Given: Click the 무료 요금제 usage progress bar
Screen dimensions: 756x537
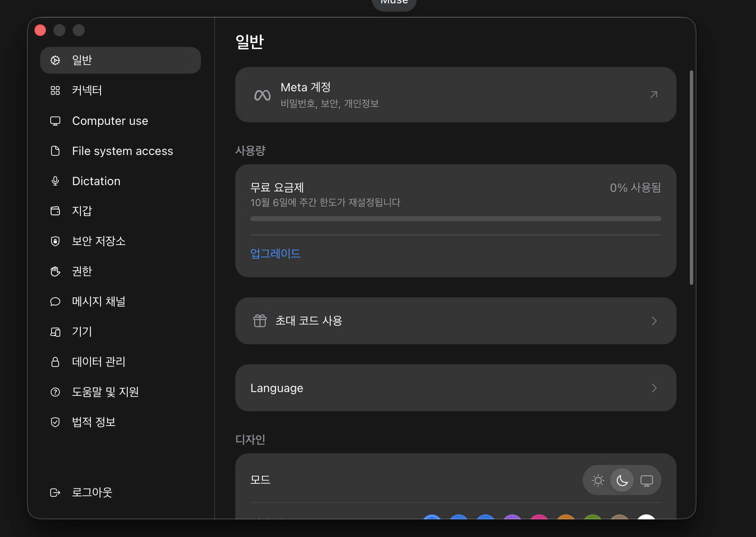Looking at the screenshot, I should [456, 219].
